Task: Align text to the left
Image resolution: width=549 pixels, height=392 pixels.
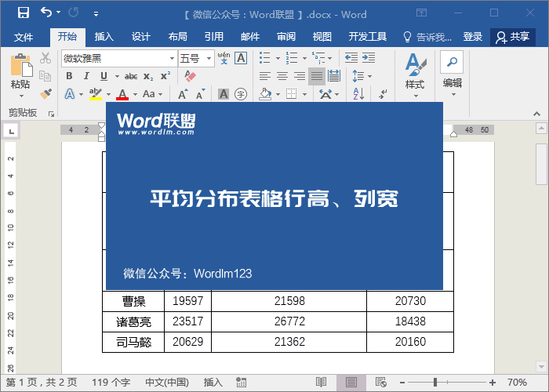Action: (265, 76)
